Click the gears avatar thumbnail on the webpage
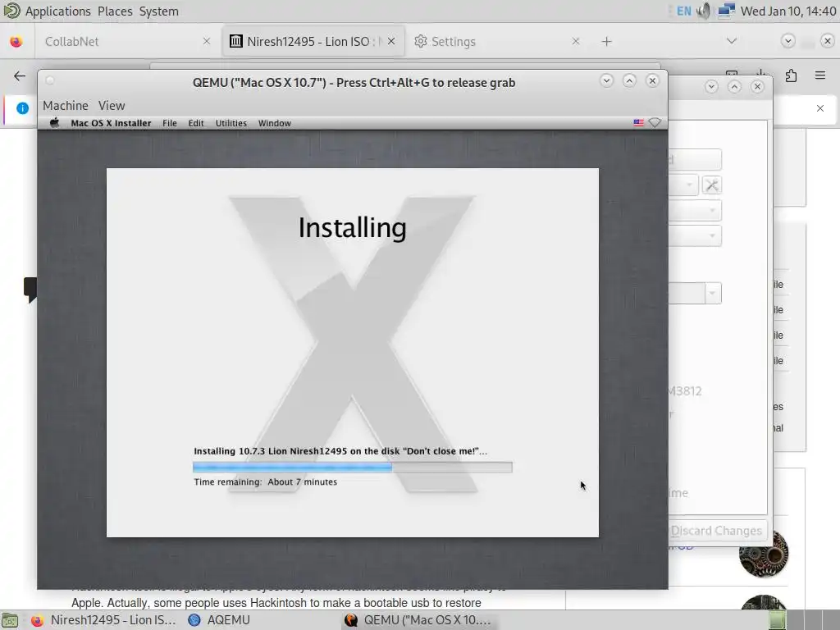The height and width of the screenshot is (630, 840). [764, 554]
